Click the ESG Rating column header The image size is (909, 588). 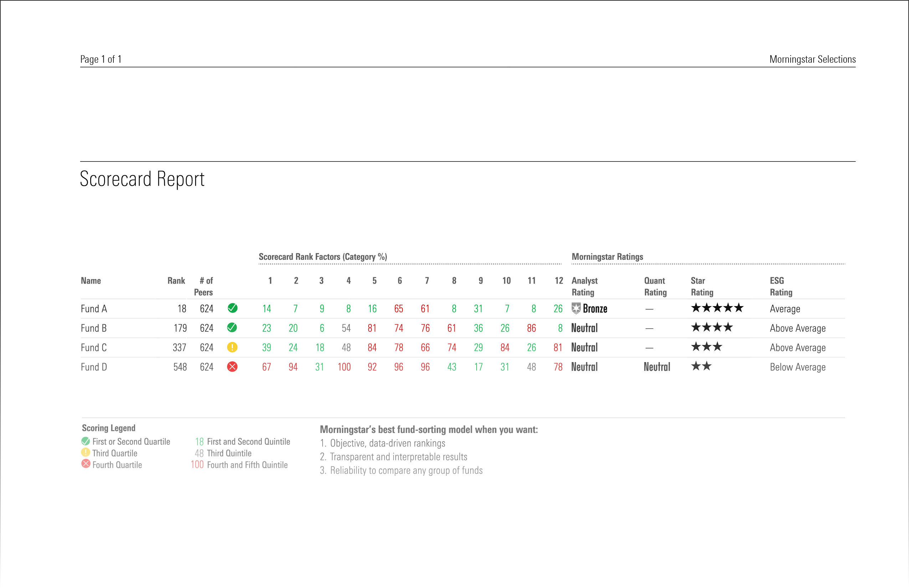pyautogui.click(x=781, y=287)
